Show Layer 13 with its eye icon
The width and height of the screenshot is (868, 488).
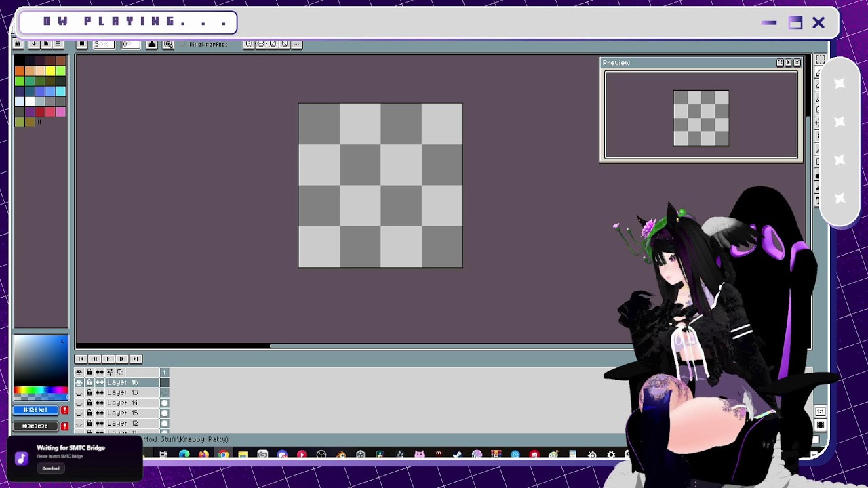(79, 392)
